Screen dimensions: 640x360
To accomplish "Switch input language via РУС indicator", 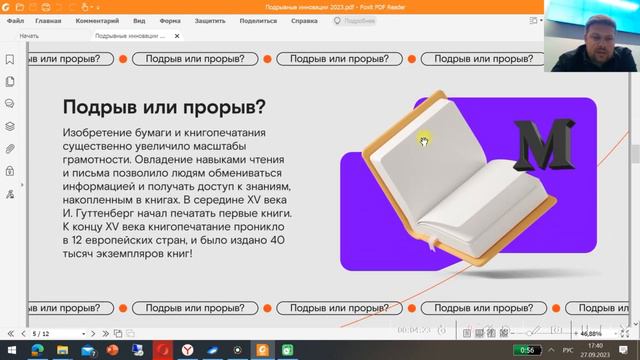I will tap(568, 350).
